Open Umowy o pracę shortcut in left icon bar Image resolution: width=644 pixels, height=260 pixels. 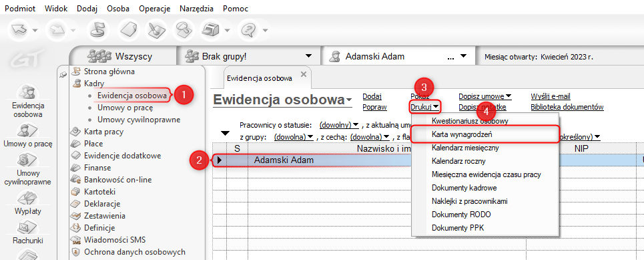[x=28, y=136]
